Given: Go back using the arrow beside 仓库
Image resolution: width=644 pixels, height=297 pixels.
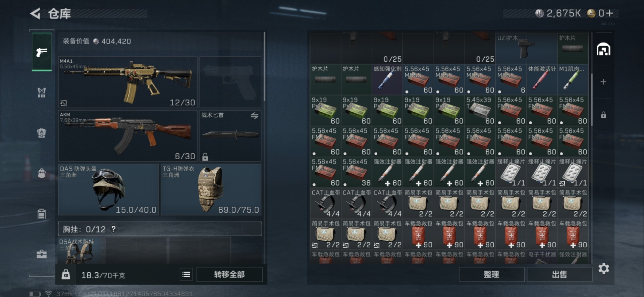Looking at the screenshot, I should (x=35, y=13).
